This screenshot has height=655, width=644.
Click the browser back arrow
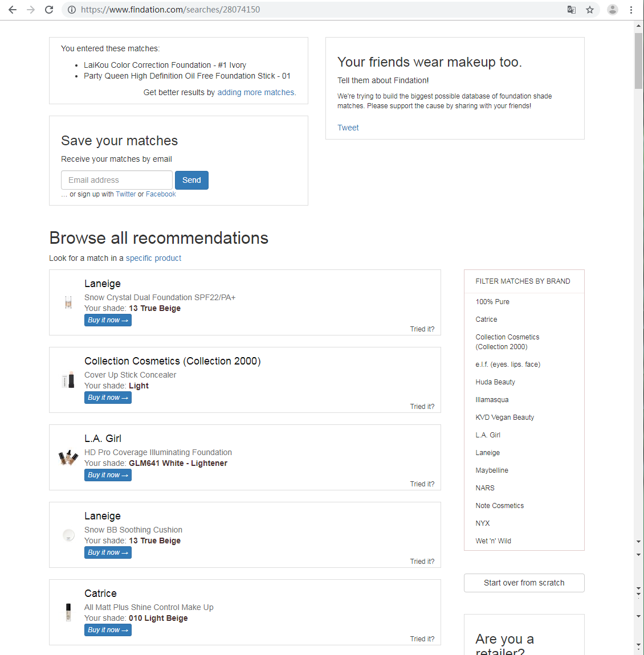tap(13, 10)
